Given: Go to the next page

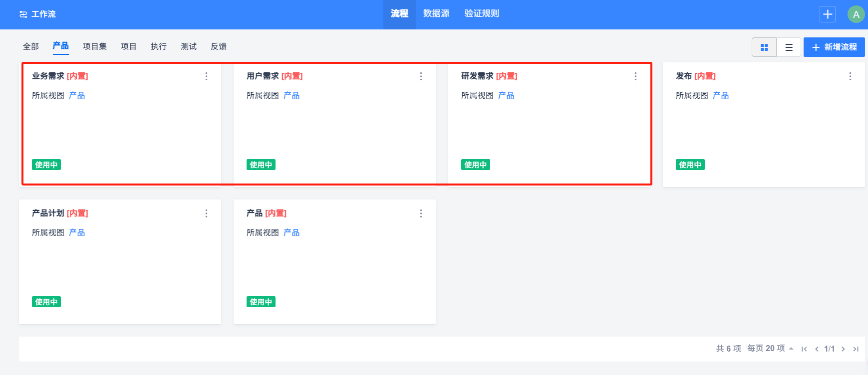Looking at the screenshot, I should [843, 349].
